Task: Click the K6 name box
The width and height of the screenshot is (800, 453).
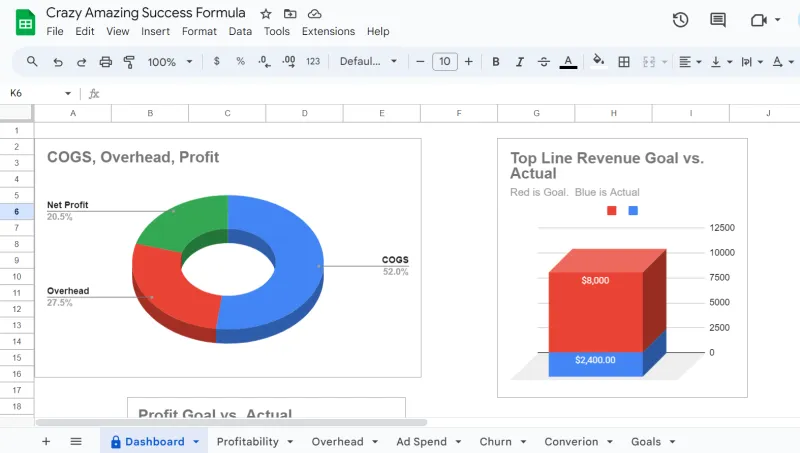Action: point(33,93)
